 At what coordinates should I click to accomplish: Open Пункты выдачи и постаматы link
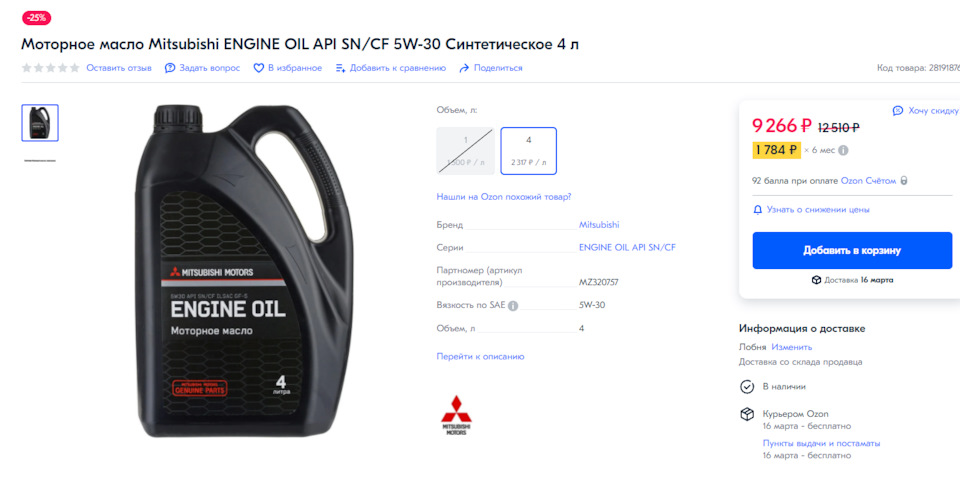(x=822, y=443)
